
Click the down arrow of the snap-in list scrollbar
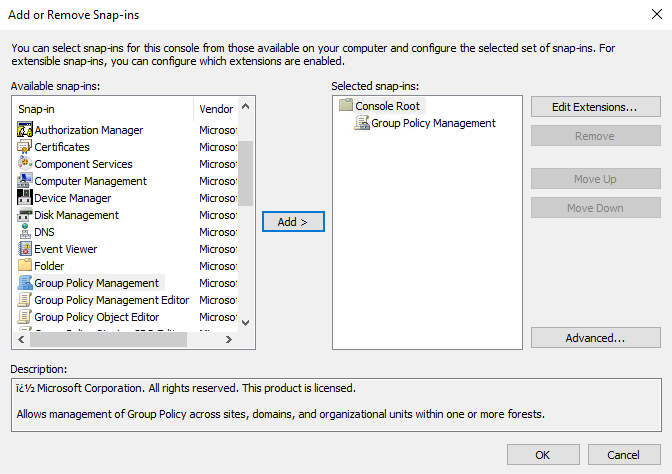[246, 323]
